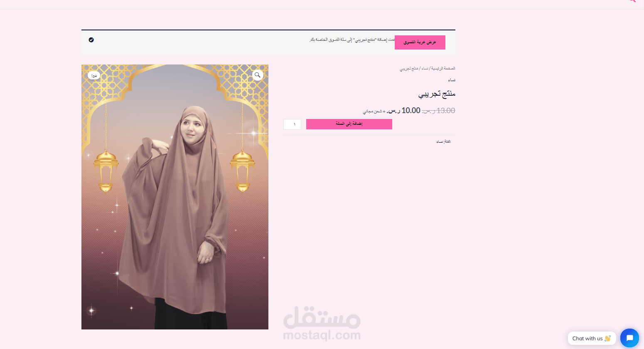
Task: Click the عرض عربة التسوق view cart button
Action: pyautogui.click(x=420, y=42)
